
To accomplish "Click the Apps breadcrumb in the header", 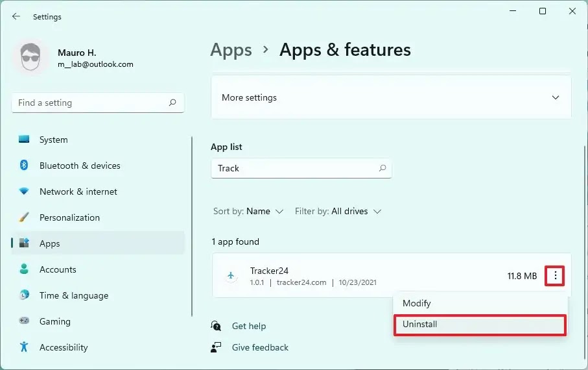I will click(x=231, y=51).
